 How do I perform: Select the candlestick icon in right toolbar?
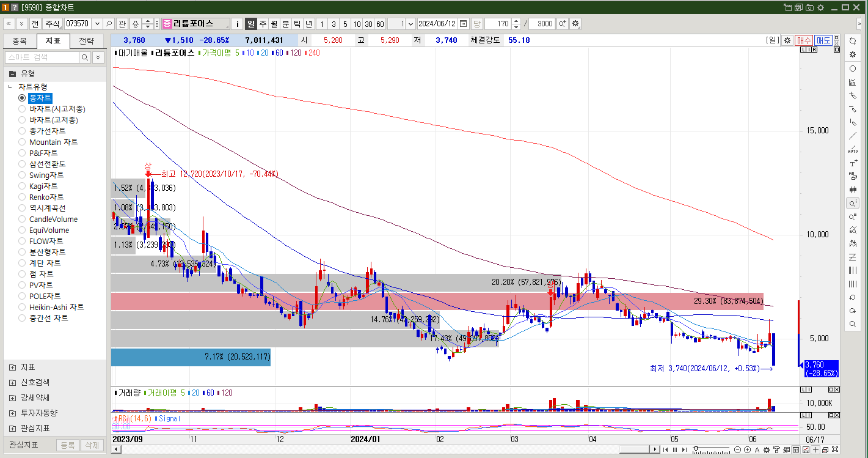(x=853, y=190)
